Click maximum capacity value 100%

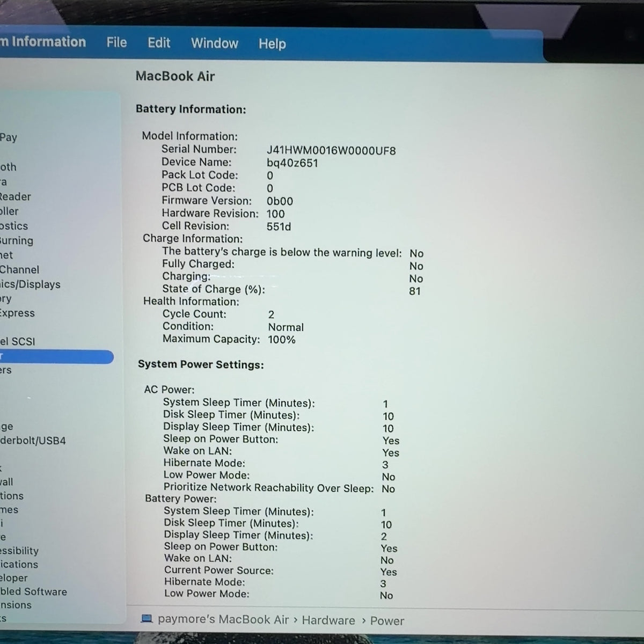pyautogui.click(x=282, y=340)
